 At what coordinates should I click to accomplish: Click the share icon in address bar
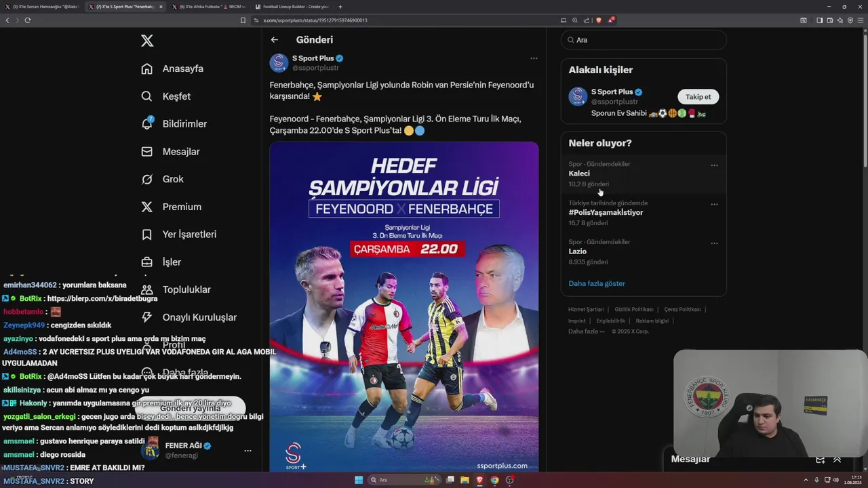[x=586, y=20]
